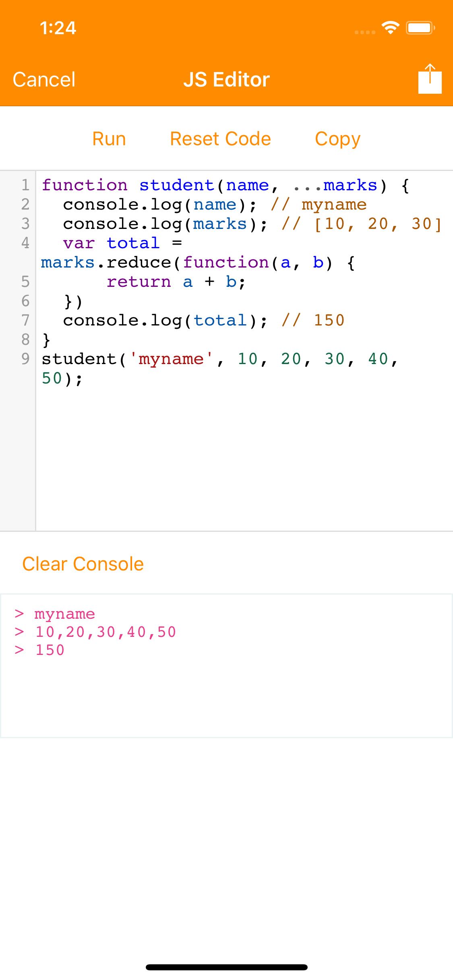
Task: Tap console output 'myname'
Action: click(x=64, y=614)
